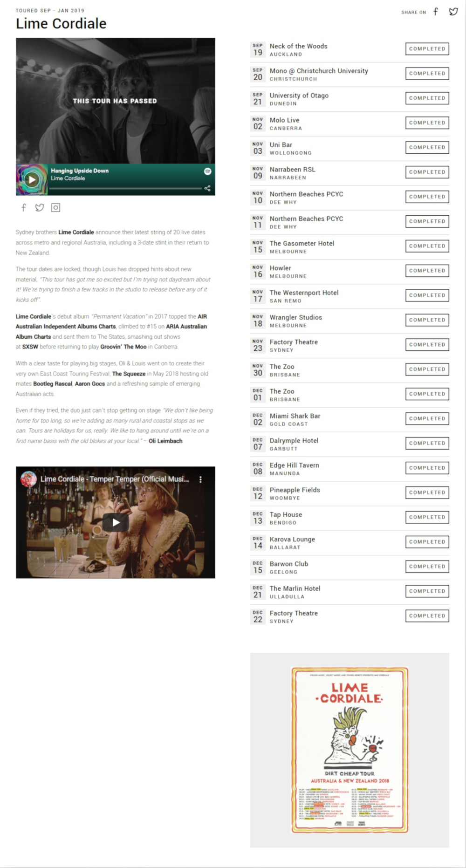
Task: Open Lime Cordiale's Twitter icon below player
Action: pyautogui.click(x=40, y=208)
